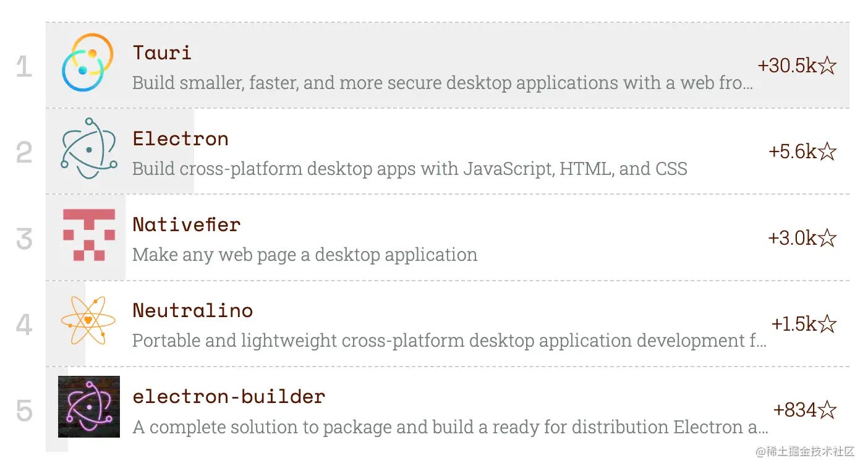This screenshot has width=868, height=471.
Task: Click the +3.0k stars count
Action: (802, 238)
